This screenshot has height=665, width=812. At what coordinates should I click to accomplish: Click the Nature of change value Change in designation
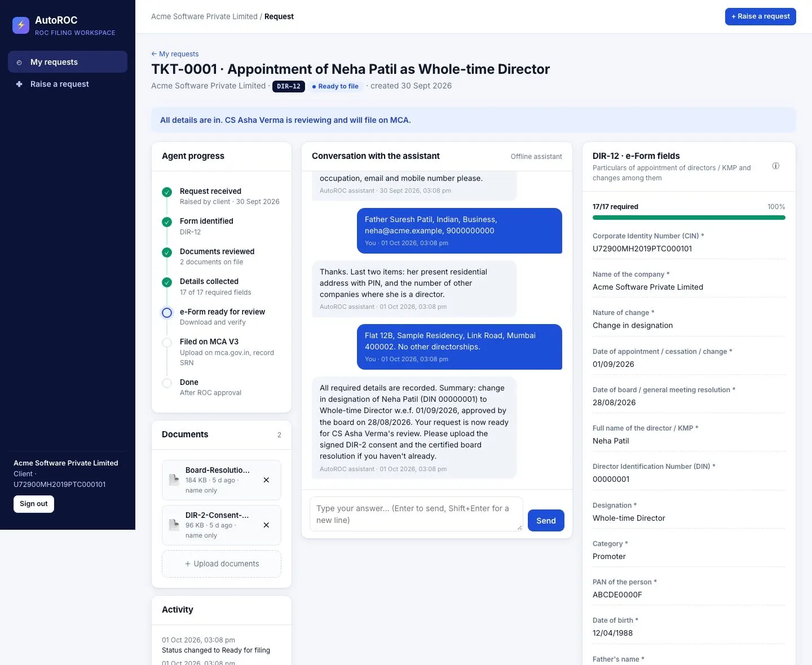click(633, 325)
